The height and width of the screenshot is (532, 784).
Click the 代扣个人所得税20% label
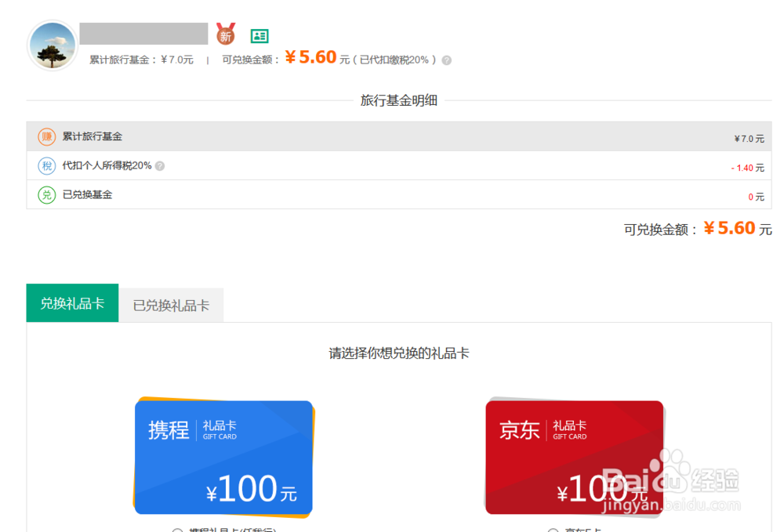107,166
